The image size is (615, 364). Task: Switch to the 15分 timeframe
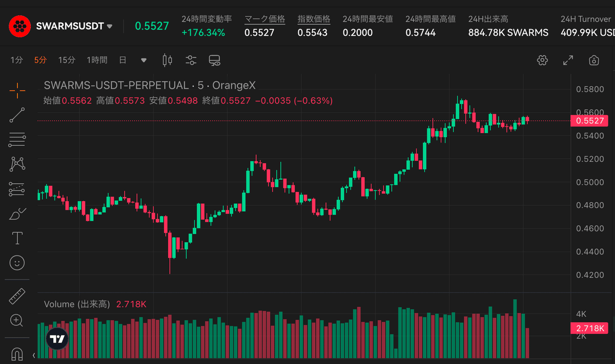click(x=67, y=60)
